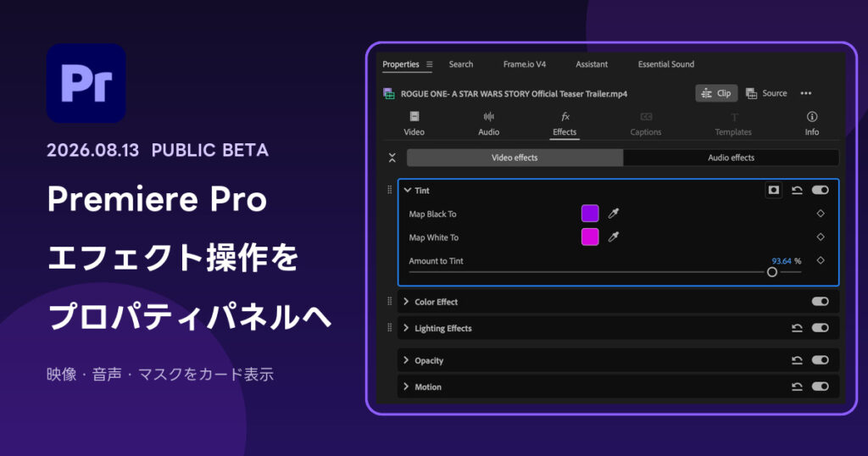Grab the Color Effect card drag handle
The height and width of the screenshot is (456, 868).
390,301
